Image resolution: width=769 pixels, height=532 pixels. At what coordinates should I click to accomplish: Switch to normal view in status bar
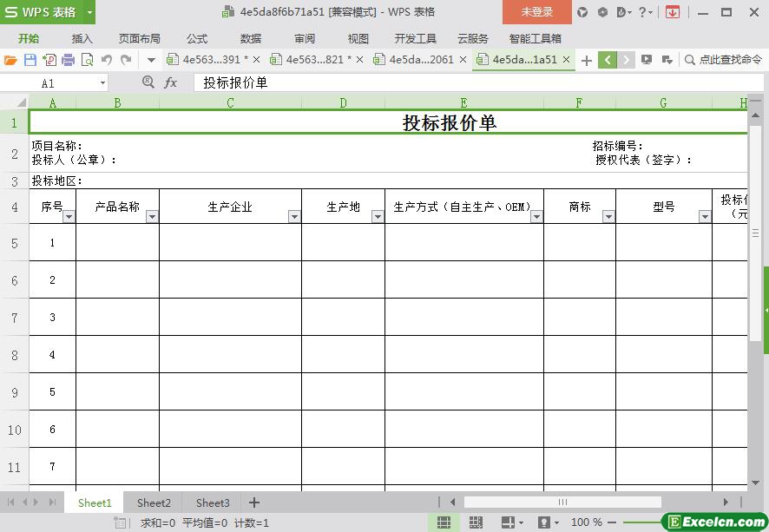[444, 522]
